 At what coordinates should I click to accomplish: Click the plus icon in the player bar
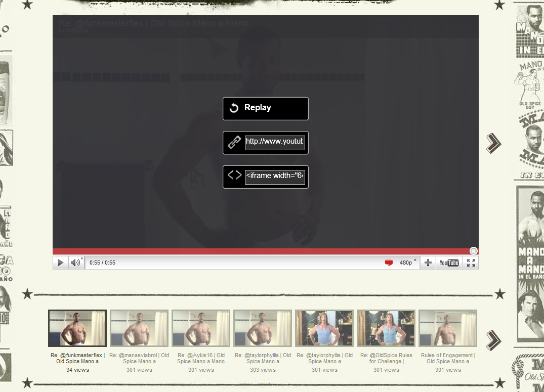coord(428,263)
